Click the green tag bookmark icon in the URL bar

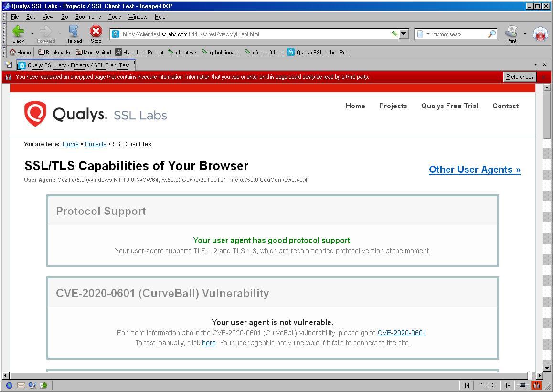[x=394, y=34]
